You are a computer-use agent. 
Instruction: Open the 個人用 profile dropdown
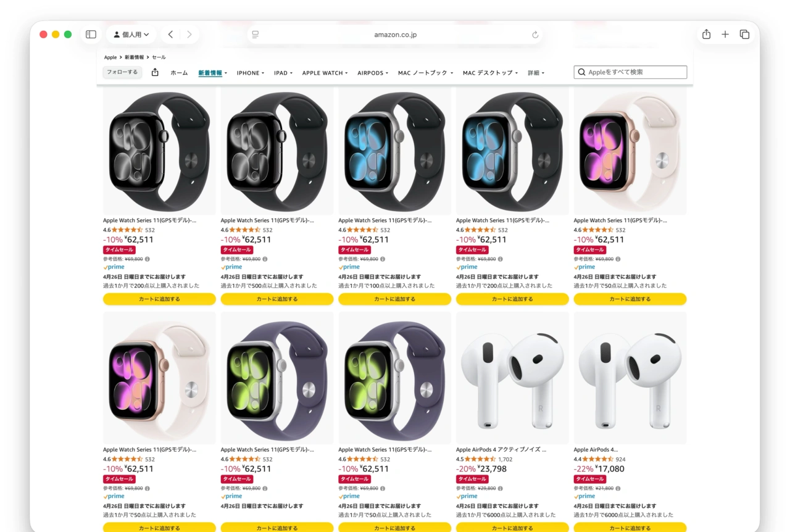click(x=131, y=35)
